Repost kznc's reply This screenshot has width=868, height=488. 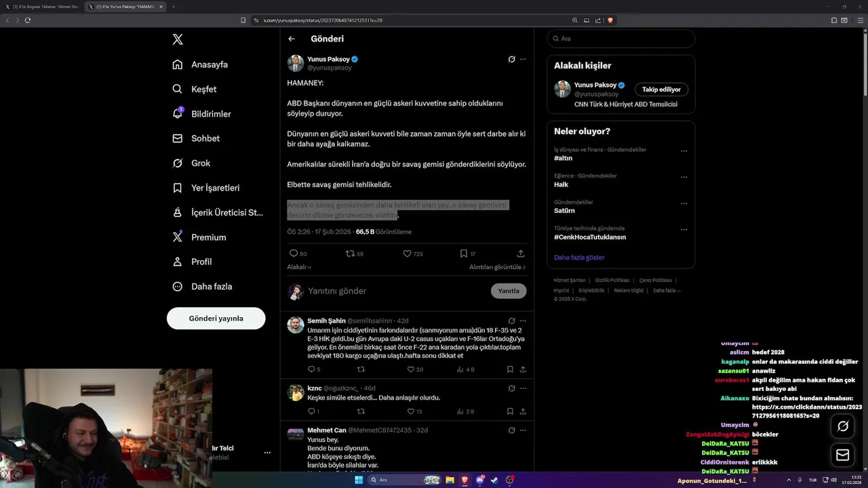[361, 411]
